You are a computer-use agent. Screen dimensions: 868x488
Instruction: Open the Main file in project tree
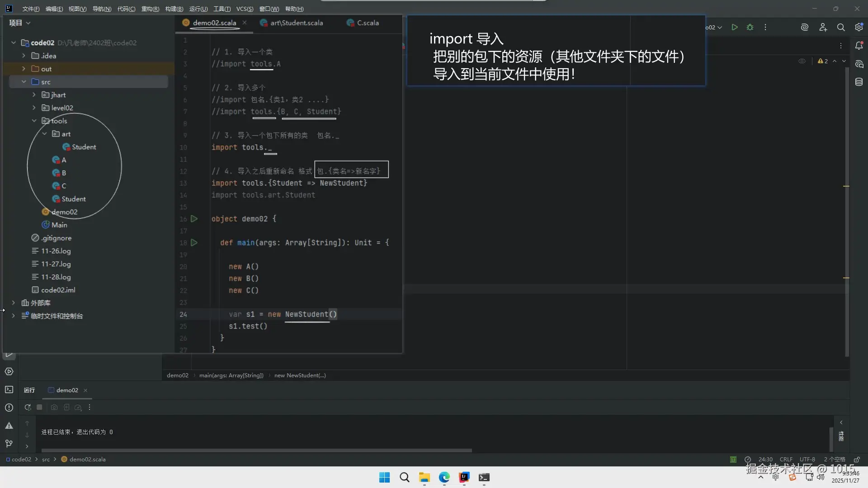(59, 225)
